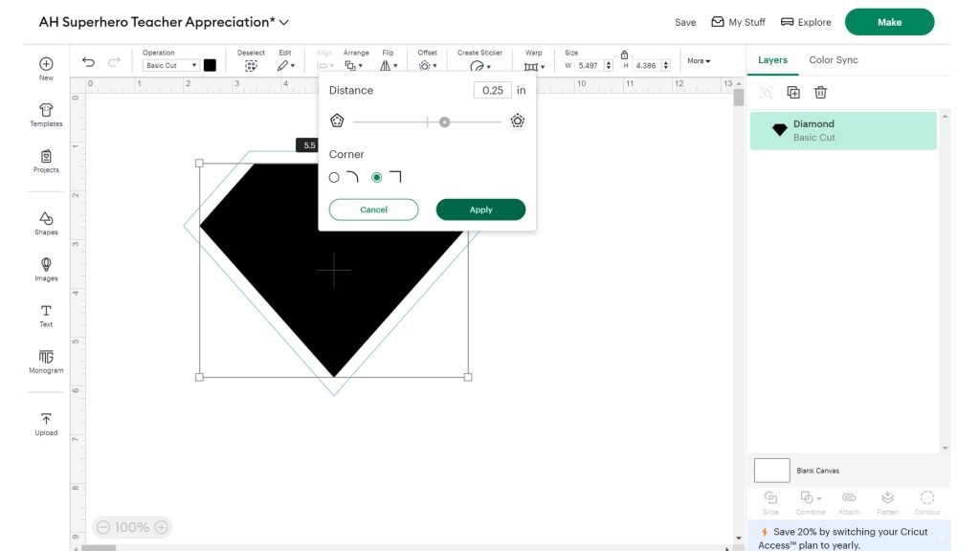Click the New project icon

[46, 64]
